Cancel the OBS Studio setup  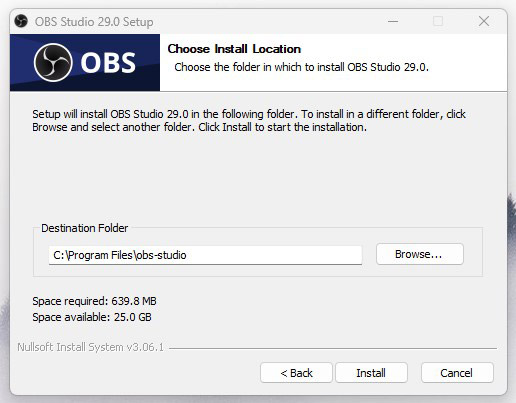pos(457,373)
